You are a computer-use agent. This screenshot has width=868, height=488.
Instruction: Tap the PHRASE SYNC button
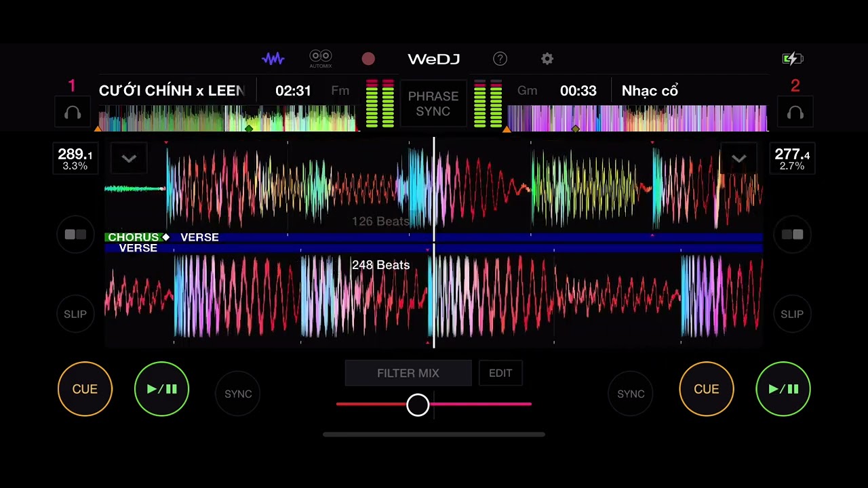(x=433, y=104)
